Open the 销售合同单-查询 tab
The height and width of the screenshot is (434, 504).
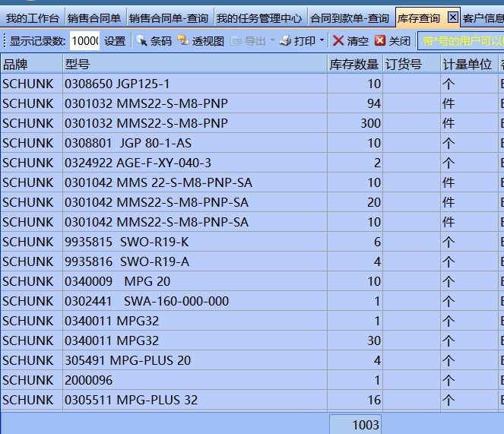click(169, 18)
